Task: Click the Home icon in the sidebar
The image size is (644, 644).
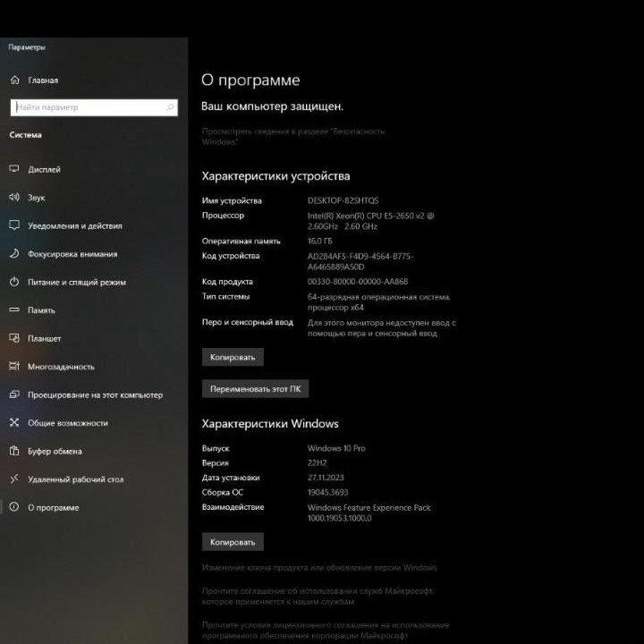Action: [14, 80]
